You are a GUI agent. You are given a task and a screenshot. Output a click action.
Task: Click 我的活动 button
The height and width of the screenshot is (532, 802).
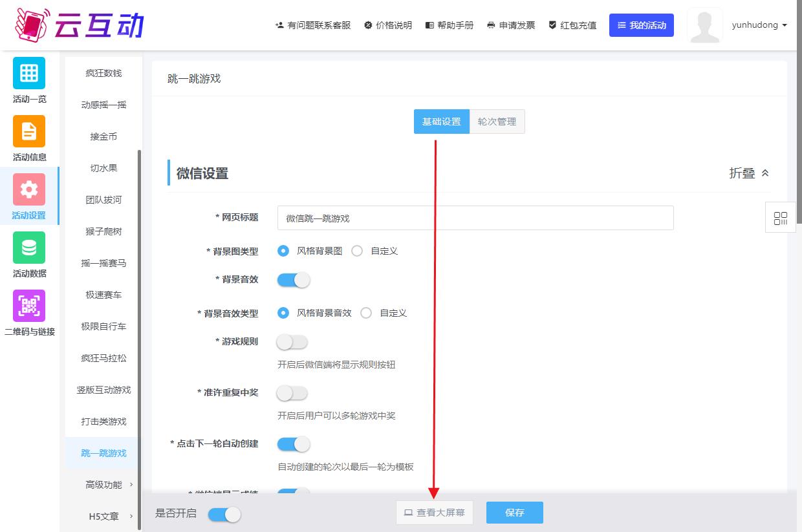point(642,25)
